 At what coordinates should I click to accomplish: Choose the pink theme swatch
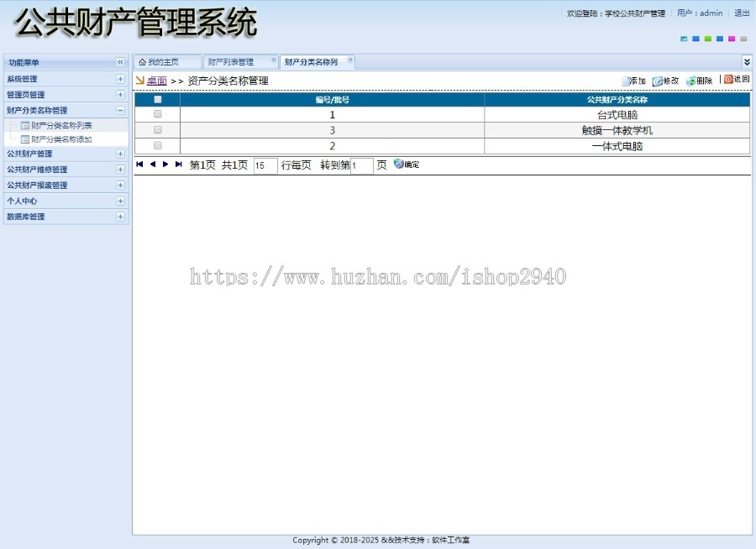pyautogui.click(x=732, y=39)
